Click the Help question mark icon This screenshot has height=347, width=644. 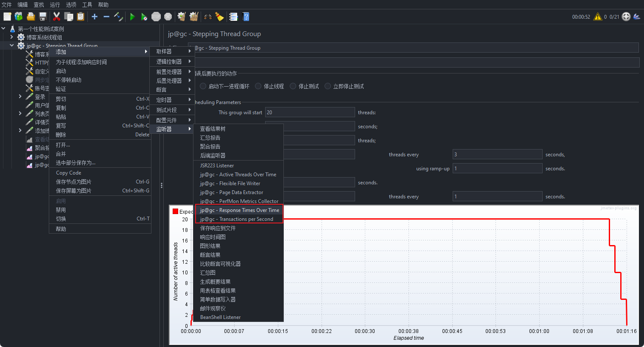(246, 17)
